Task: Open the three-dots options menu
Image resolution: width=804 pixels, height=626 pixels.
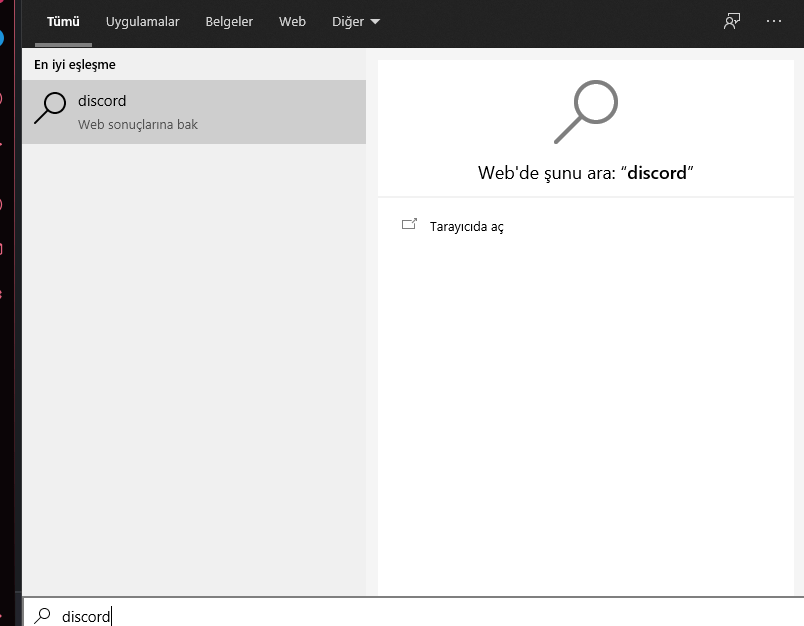Action: point(774,21)
